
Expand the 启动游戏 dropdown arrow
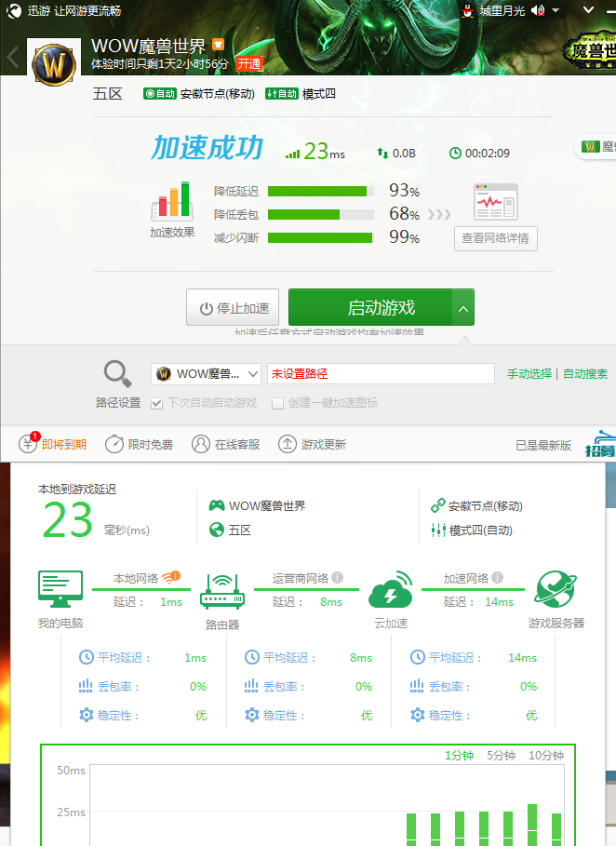click(463, 307)
